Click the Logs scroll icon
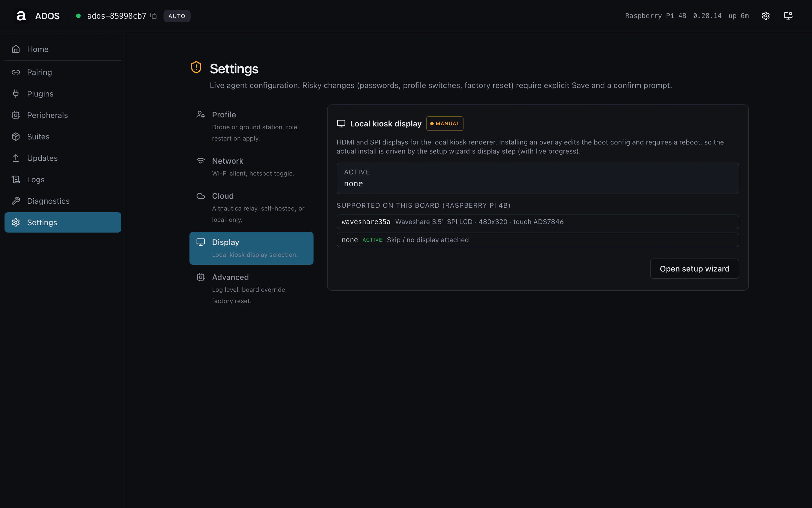This screenshot has height=508, width=812. pyautogui.click(x=16, y=179)
